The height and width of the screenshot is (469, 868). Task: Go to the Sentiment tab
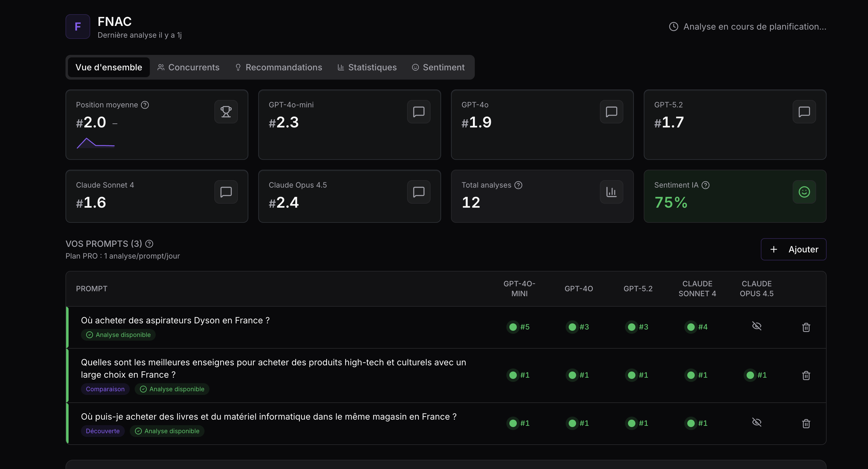coord(438,67)
